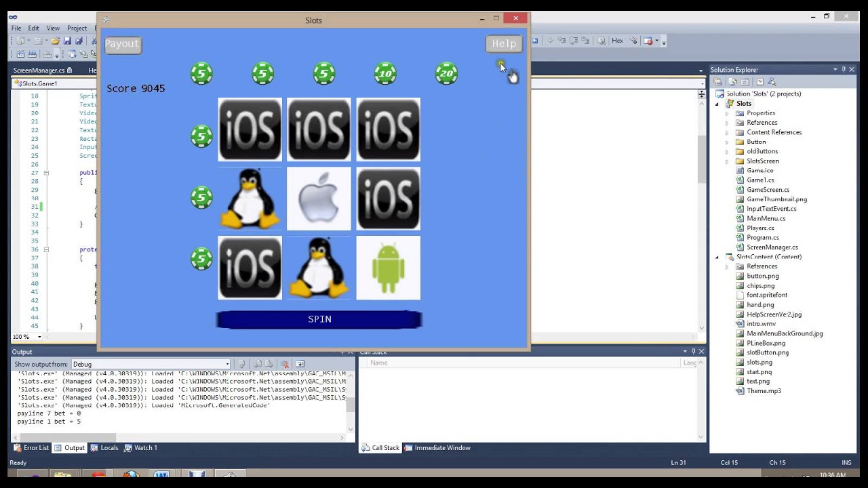Select ScreenManager.cs in Solution Explorer

click(x=772, y=247)
